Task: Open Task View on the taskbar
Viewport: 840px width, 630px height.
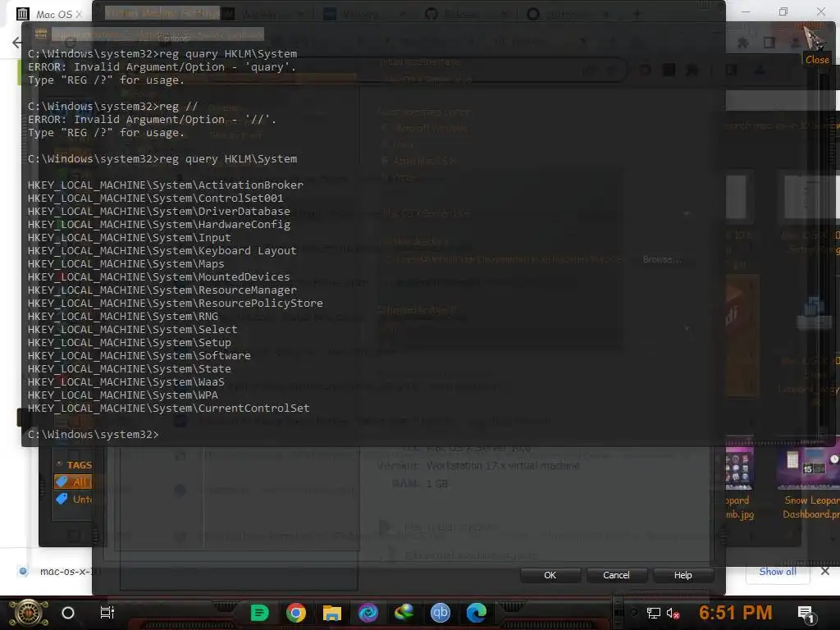Action: click(107, 613)
